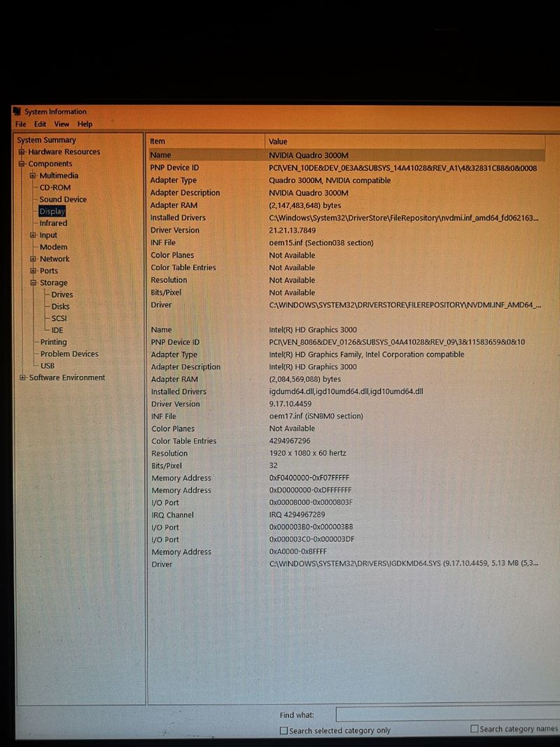Click the (2,147,483,648) bytes value
The width and height of the screenshot is (560, 747).
pos(304,205)
